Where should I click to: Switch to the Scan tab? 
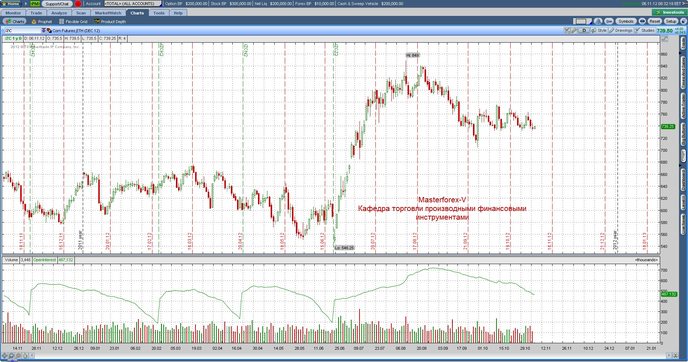tap(81, 13)
